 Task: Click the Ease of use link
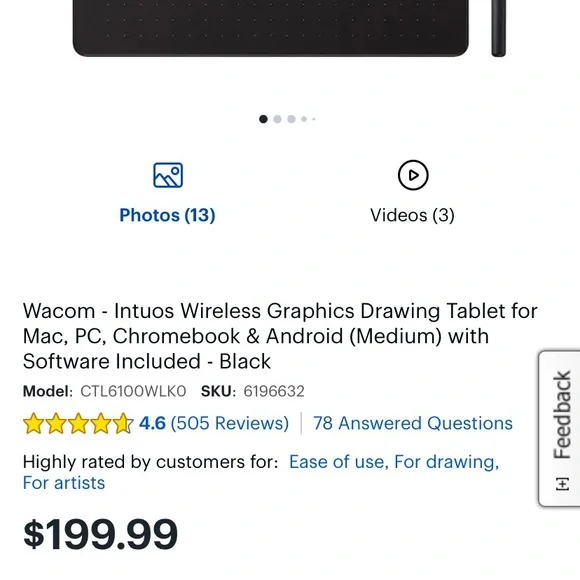(x=338, y=462)
